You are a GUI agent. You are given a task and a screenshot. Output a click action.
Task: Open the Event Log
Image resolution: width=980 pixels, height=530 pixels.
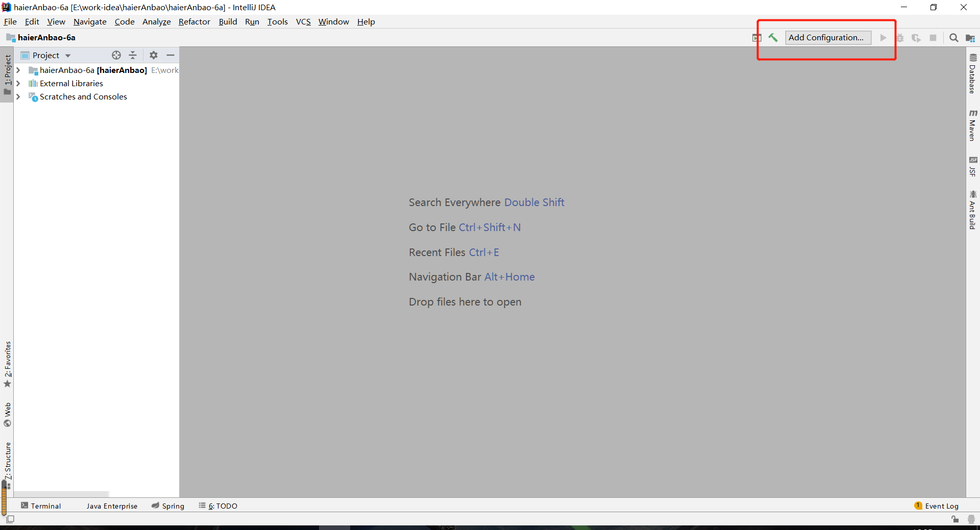[x=941, y=506]
